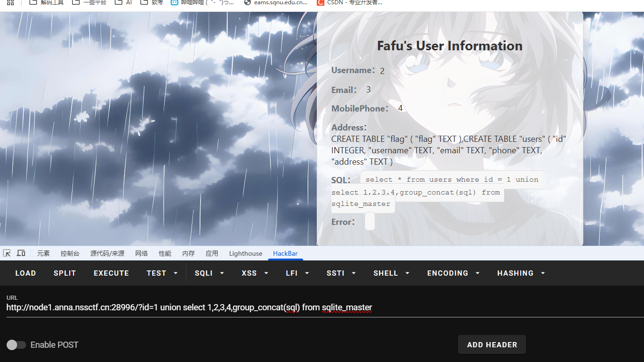Screen dimensions: 644x362
Task: Switch to the 控制台 DevTools tab
Action: click(x=70, y=253)
